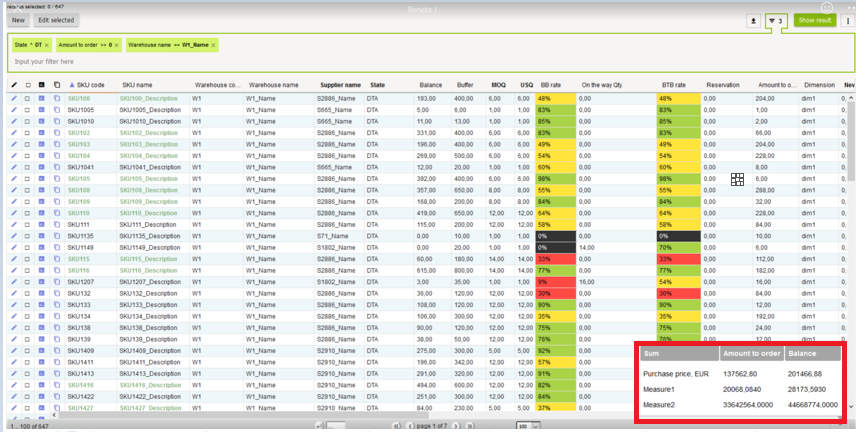Sort table by Supplier name column
Screen dimensions: 856x432
pyautogui.click(x=341, y=85)
